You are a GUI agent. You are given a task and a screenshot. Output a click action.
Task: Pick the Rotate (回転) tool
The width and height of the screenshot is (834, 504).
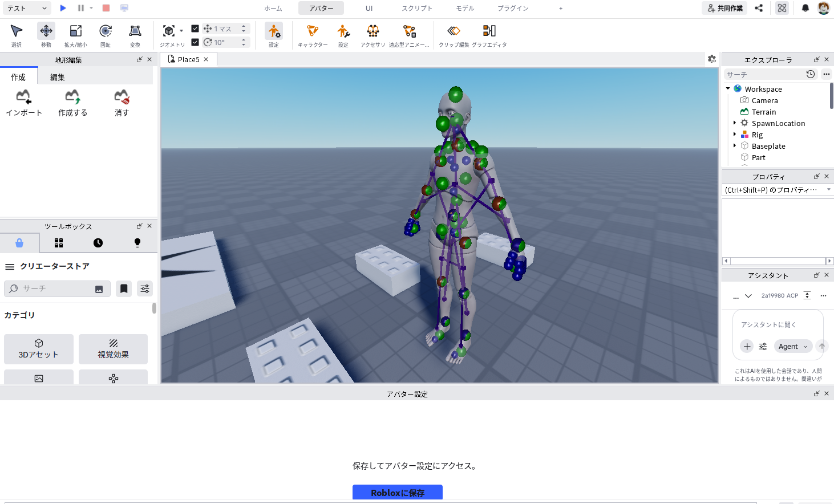coord(106,35)
